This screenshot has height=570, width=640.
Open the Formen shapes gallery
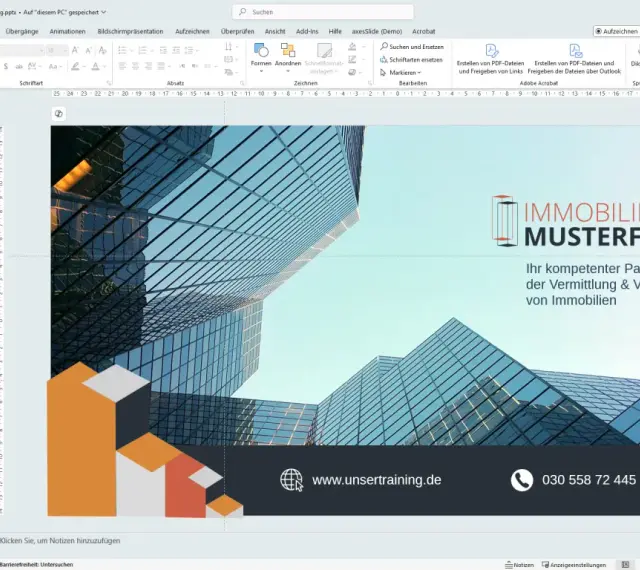pyautogui.click(x=261, y=58)
